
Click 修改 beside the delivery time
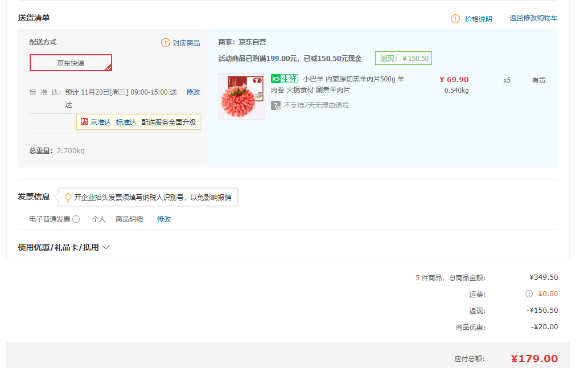[193, 92]
